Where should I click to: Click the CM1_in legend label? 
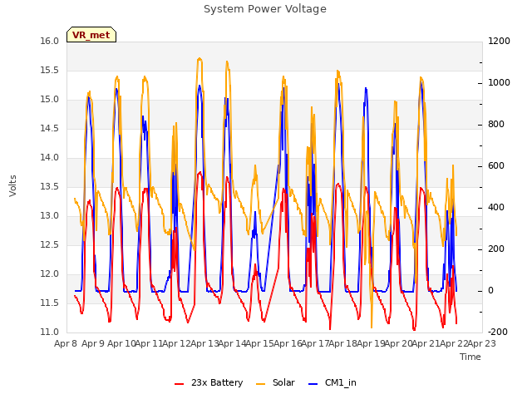point(341,382)
